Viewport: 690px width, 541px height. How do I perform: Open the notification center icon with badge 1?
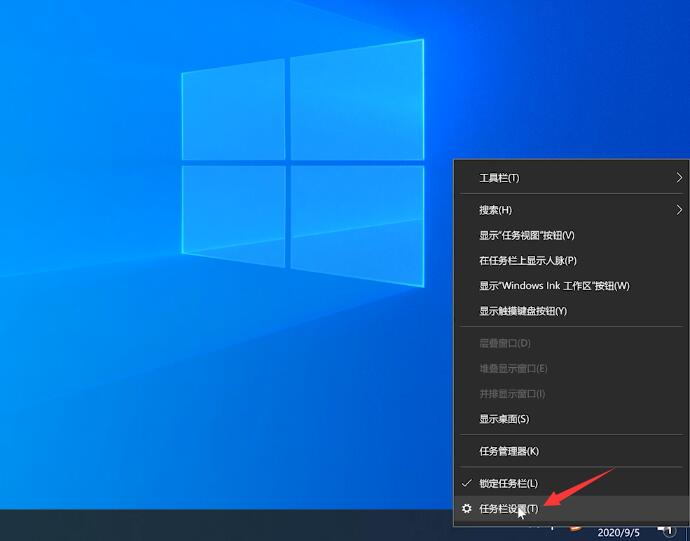point(666,531)
